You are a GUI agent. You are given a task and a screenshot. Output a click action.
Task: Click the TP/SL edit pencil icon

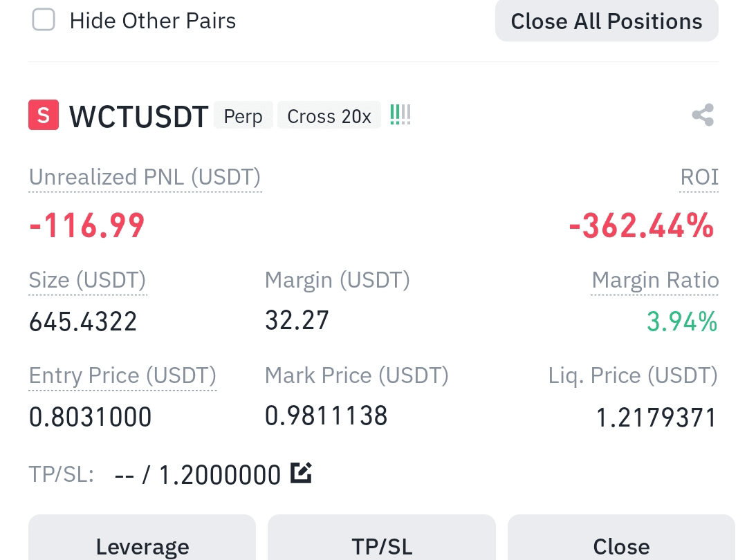[x=302, y=473]
